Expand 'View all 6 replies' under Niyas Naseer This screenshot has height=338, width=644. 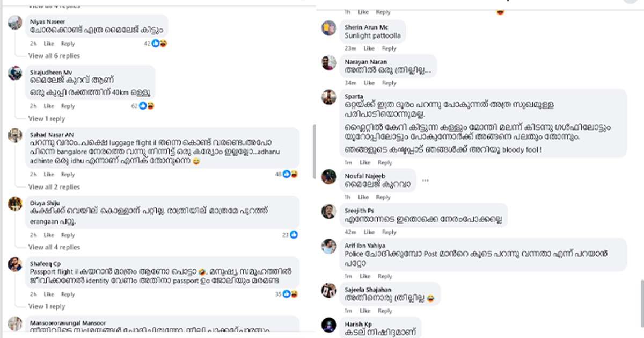pos(54,56)
